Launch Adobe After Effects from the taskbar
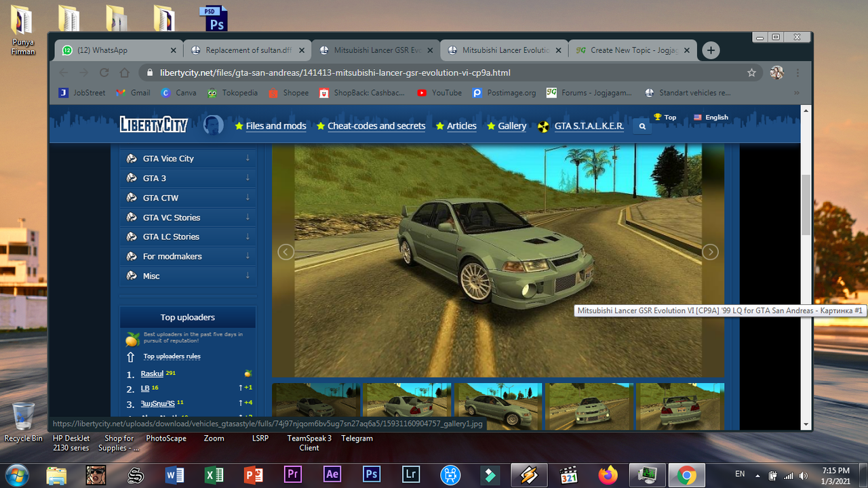The width and height of the screenshot is (868, 488). coord(332,474)
